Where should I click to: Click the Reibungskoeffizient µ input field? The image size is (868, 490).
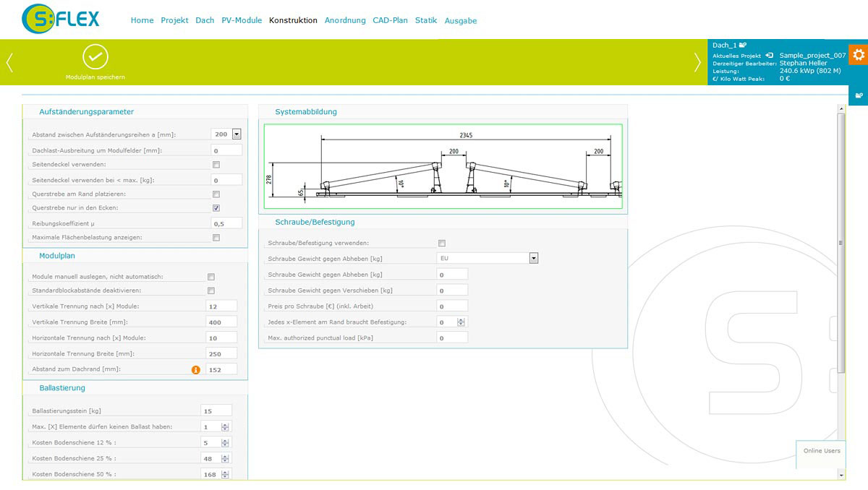tap(226, 223)
